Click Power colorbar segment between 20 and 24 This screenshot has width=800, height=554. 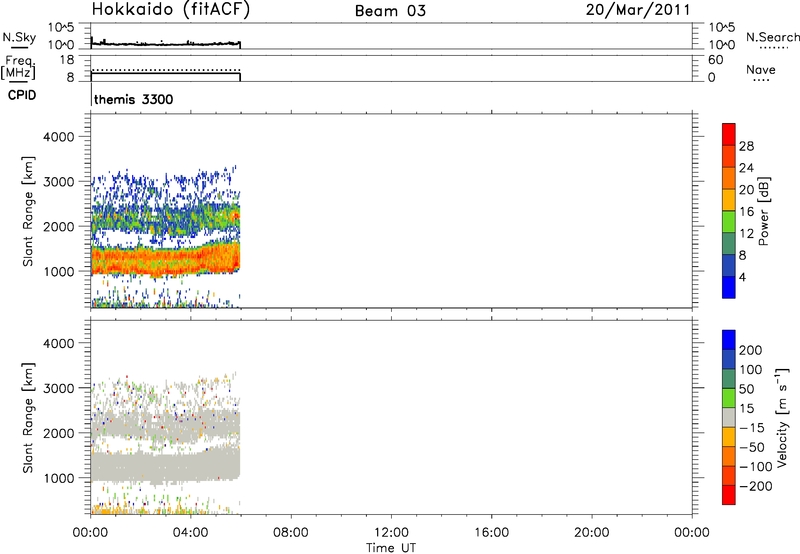729,178
